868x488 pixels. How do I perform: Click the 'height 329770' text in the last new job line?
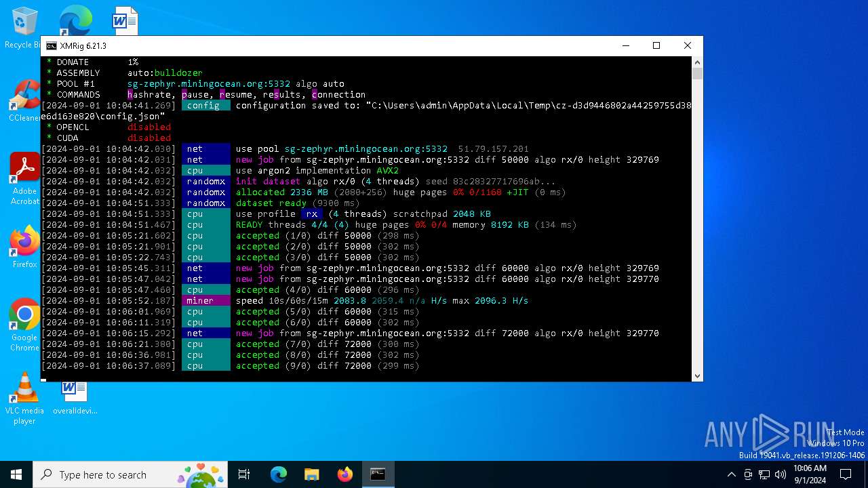click(624, 333)
